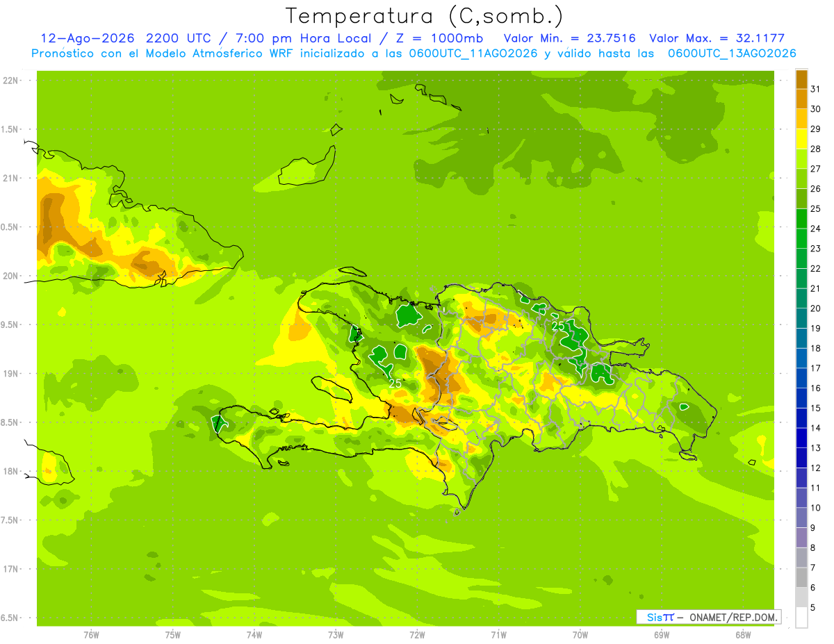Image resolution: width=834 pixels, height=644 pixels.
Task: Pick the yellow swatch between 29 and 28
Action: (801, 139)
